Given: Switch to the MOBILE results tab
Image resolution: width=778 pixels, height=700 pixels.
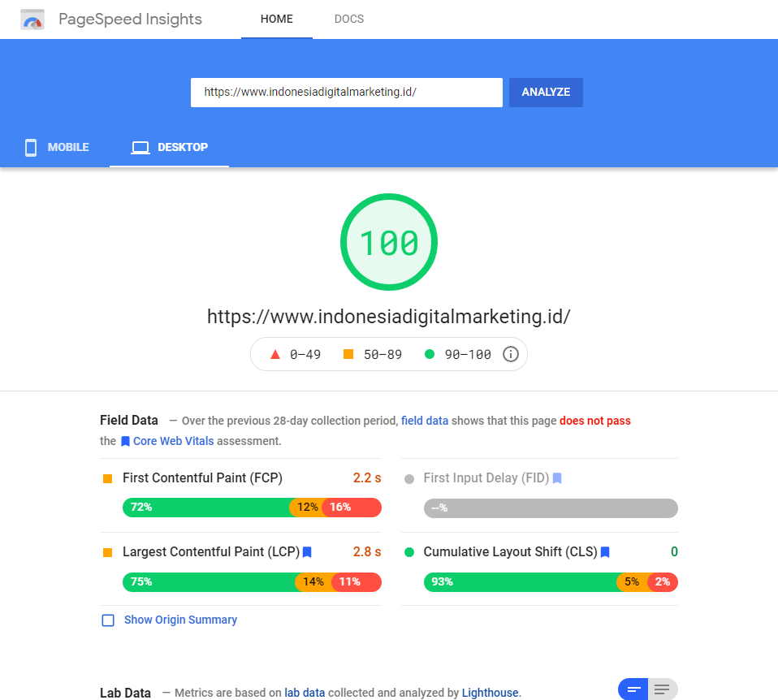Looking at the screenshot, I should [x=57, y=148].
